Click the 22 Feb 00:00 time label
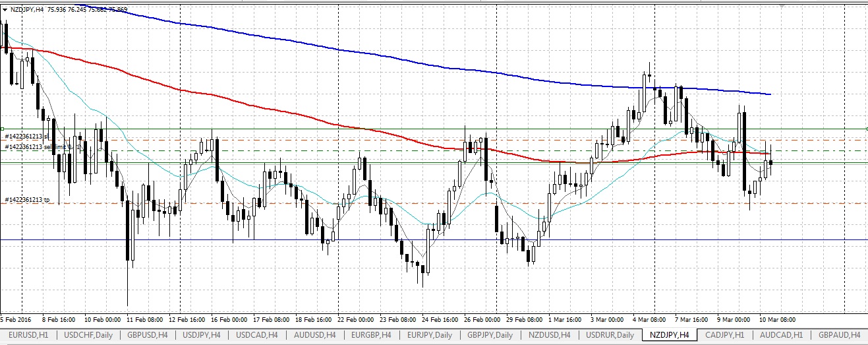868x345 pixels. [x=355, y=319]
